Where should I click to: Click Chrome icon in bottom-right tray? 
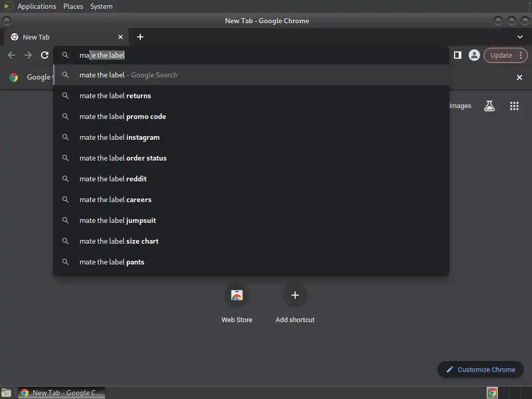(x=492, y=393)
